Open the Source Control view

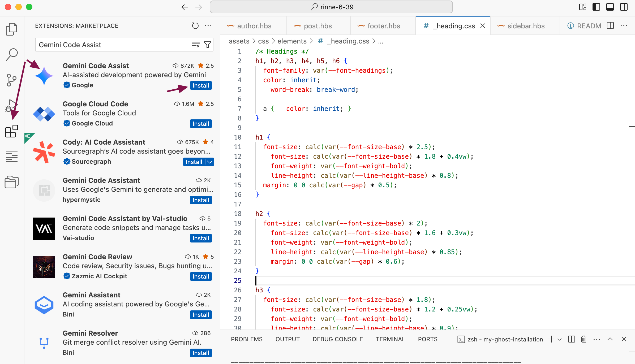[11, 80]
